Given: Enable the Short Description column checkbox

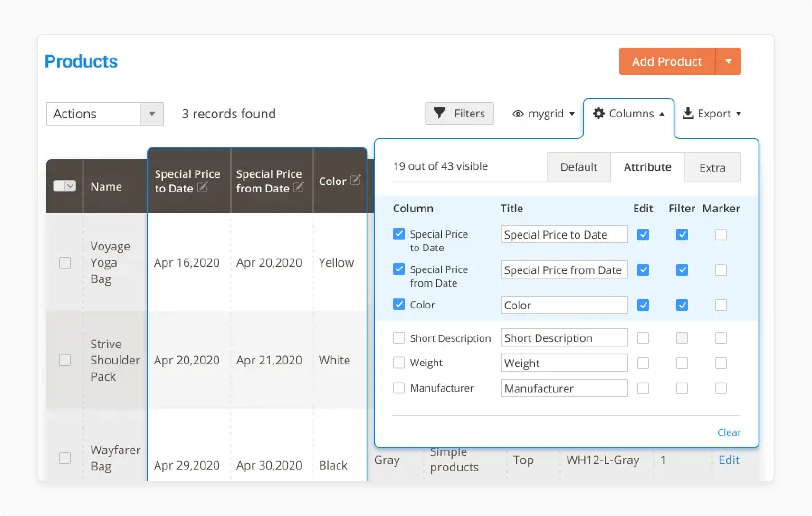Looking at the screenshot, I should tap(399, 338).
